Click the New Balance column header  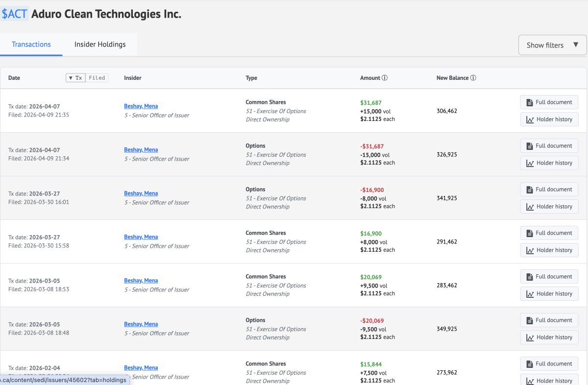[452, 78]
